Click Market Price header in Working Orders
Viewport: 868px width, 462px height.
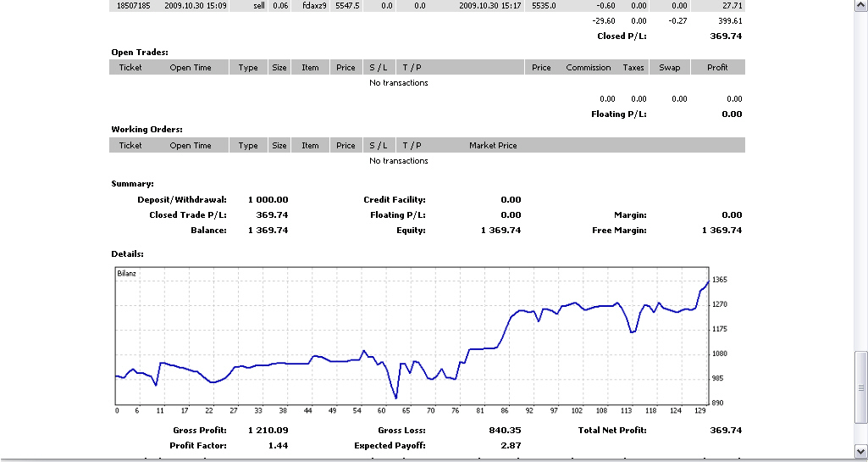click(x=493, y=146)
